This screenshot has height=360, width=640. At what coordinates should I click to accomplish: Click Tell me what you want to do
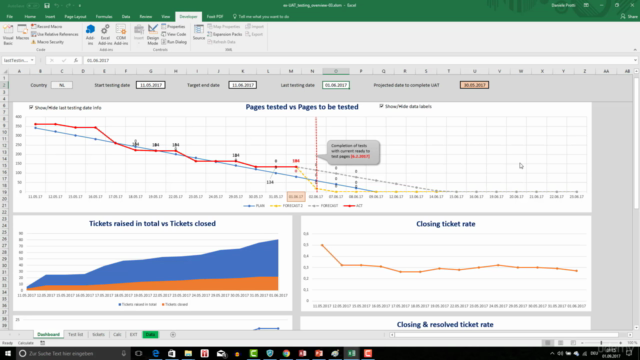coord(261,17)
